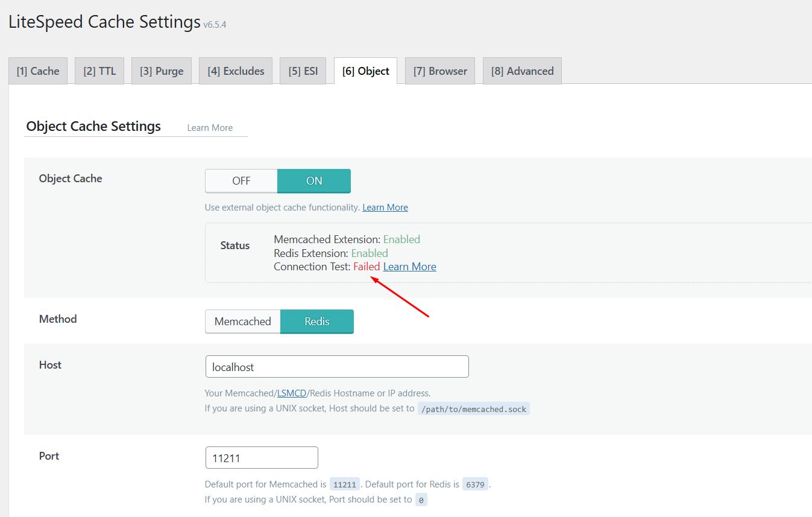Click the Status label
The width and height of the screenshot is (812, 517).
pyautogui.click(x=235, y=246)
